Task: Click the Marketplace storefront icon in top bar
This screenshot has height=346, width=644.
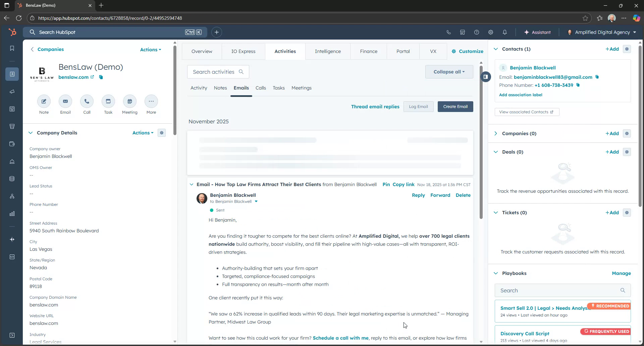Action: coord(462,32)
